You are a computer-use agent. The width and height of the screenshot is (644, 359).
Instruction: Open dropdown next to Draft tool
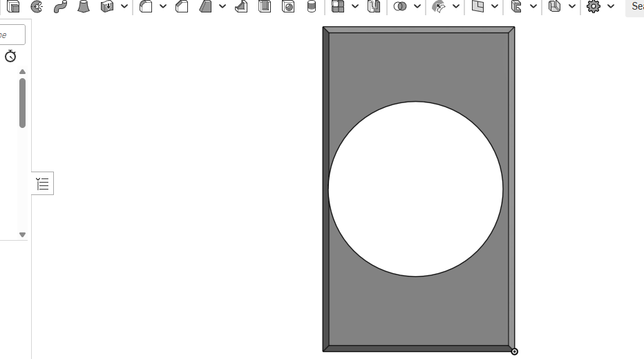(x=222, y=6)
